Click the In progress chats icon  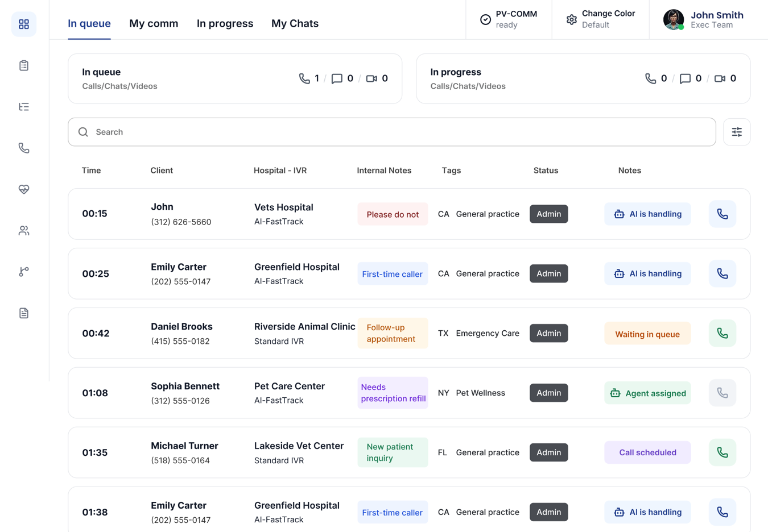pyautogui.click(x=685, y=78)
